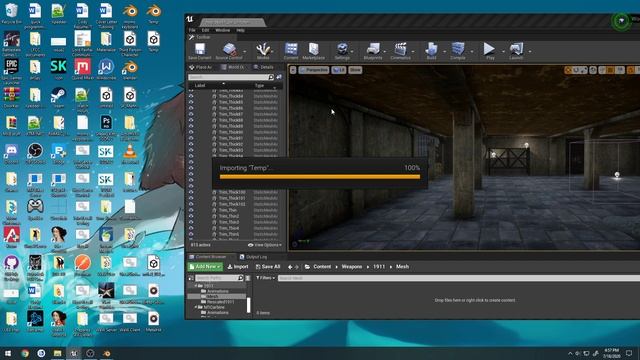Switch to the Details tab
Viewport: 640px width, 360px height.
264,67
